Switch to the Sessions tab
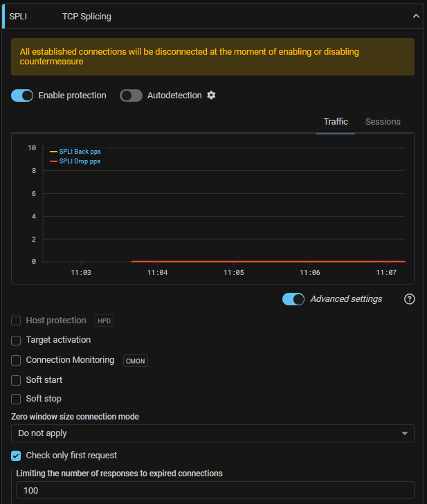This screenshot has height=504, width=427. 383,122
